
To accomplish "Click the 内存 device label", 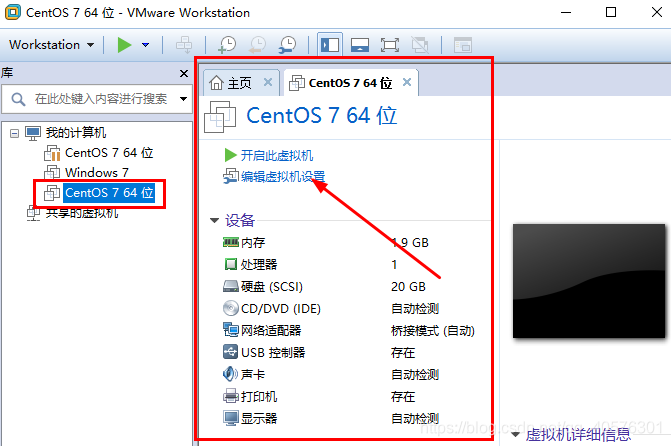I will pyautogui.click(x=253, y=243).
